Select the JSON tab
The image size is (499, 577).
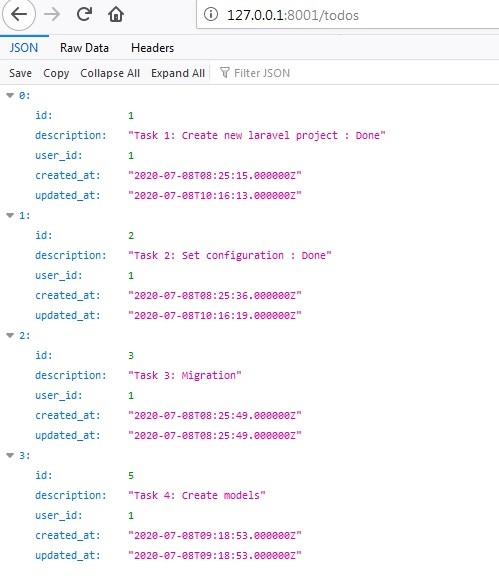coord(24,48)
